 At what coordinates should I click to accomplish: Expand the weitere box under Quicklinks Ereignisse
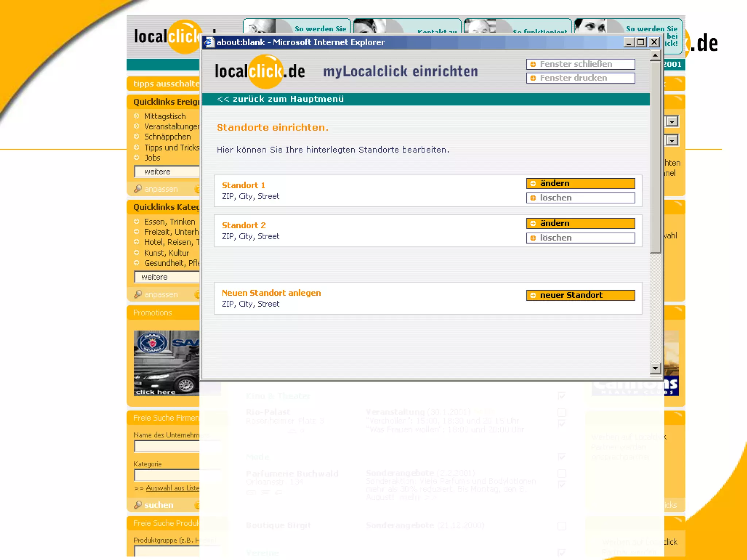click(x=167, y=172)
